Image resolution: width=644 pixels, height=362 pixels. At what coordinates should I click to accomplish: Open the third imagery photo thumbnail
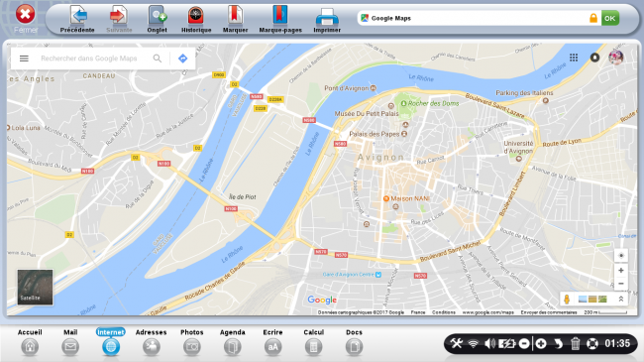(602, 300)
